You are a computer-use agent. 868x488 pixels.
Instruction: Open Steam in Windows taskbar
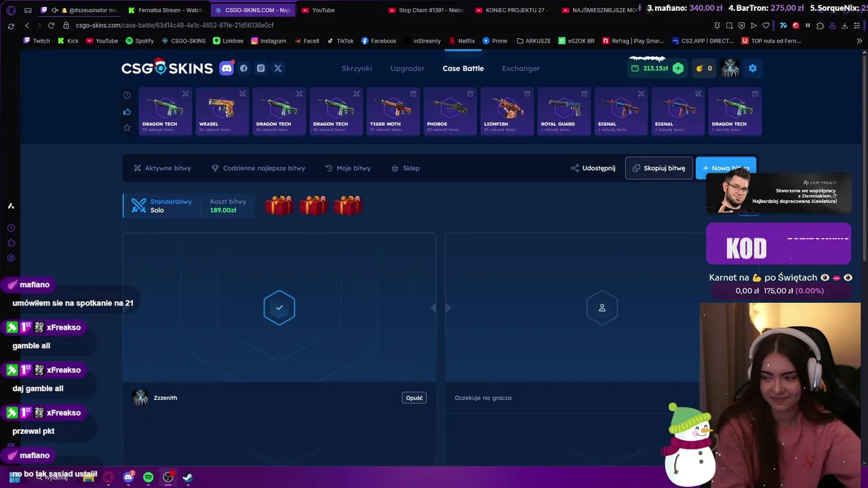click(x=188, y=477)
